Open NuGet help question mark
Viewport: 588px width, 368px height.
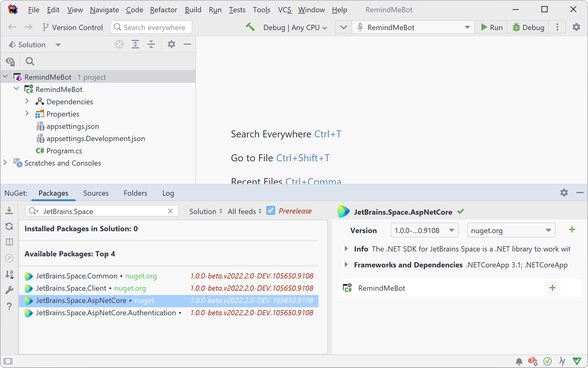pyautogui.click(x=9, y=306)
